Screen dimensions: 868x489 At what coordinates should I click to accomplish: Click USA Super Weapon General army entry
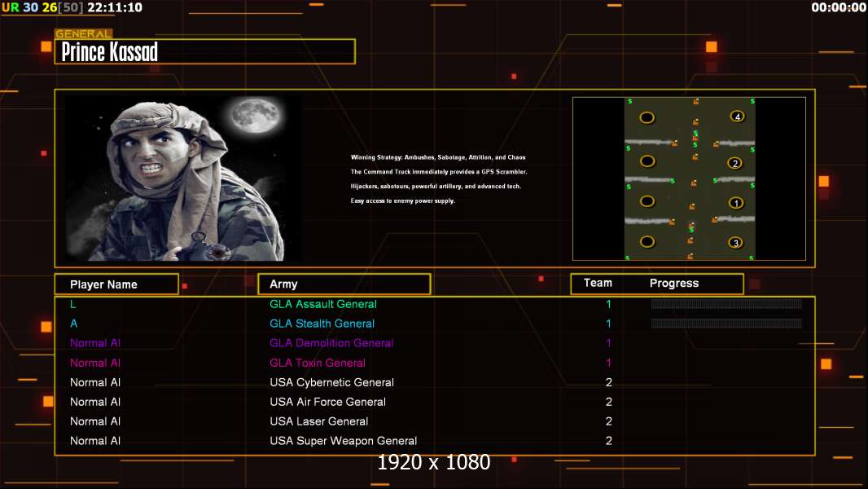click(344, 441)
